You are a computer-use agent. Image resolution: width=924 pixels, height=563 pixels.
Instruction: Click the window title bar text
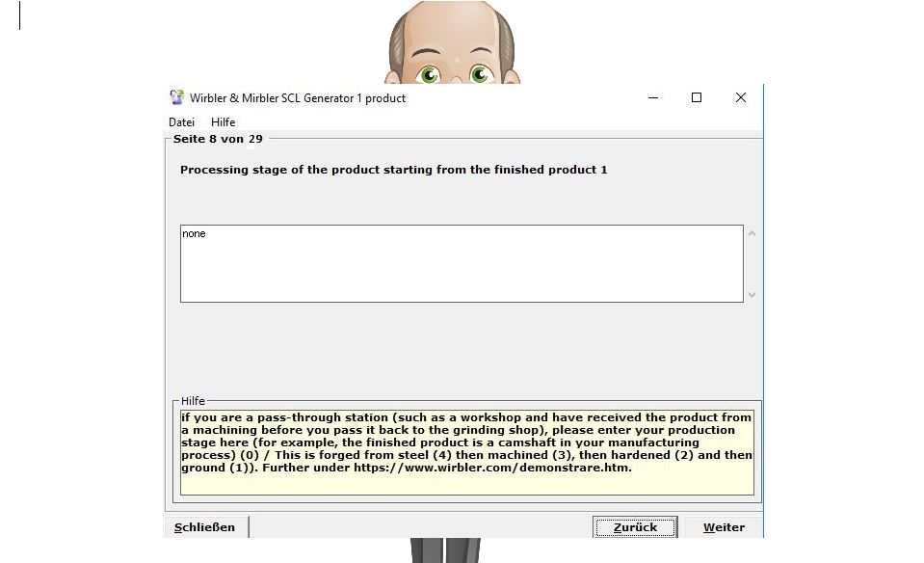pyautogui.click(x=298, y=98)
